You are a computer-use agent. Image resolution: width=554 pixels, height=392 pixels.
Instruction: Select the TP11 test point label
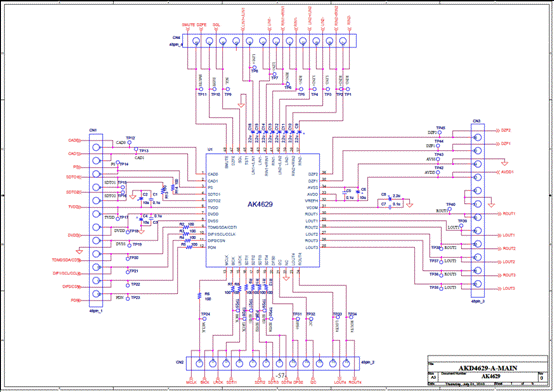point(202,95)
